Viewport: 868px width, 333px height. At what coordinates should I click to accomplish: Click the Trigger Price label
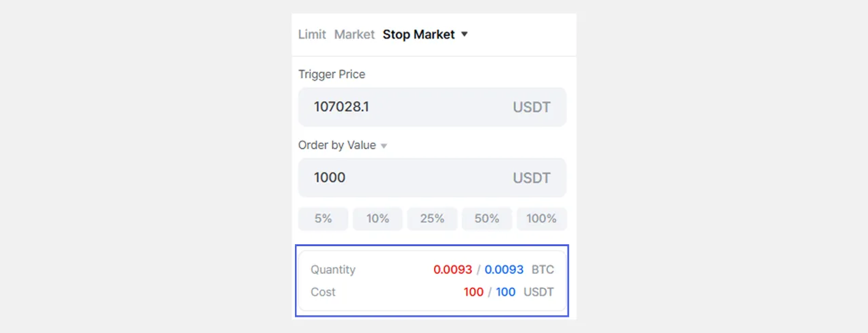tap(332, 75)
